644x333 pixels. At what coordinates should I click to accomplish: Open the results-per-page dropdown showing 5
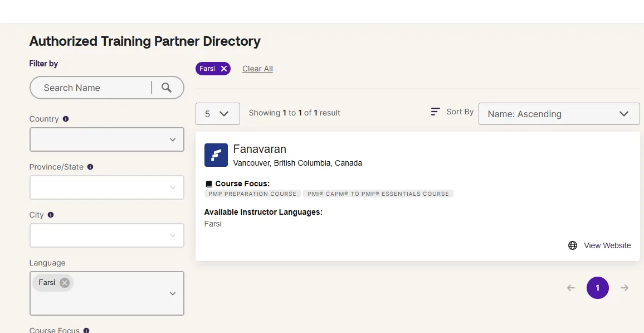[x=218, y=114]
